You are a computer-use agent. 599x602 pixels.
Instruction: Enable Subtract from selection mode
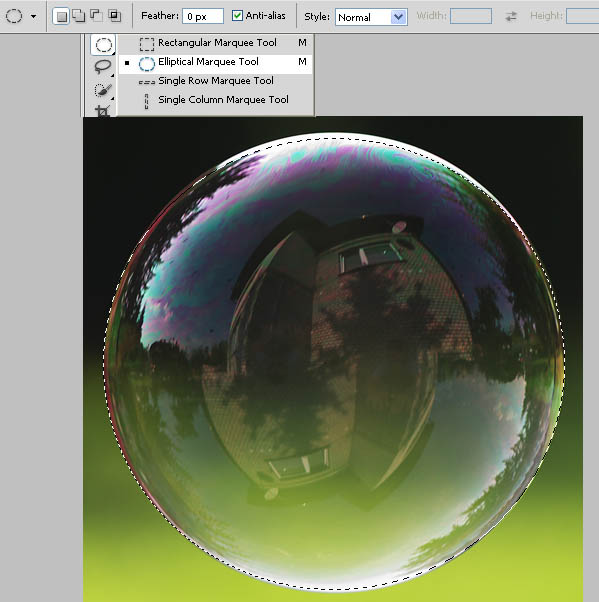(96, 16)
